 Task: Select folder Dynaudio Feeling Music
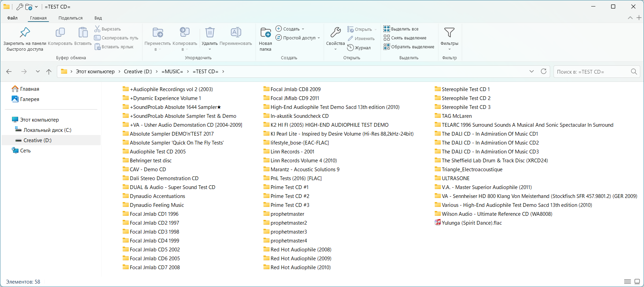pos(153,205)
